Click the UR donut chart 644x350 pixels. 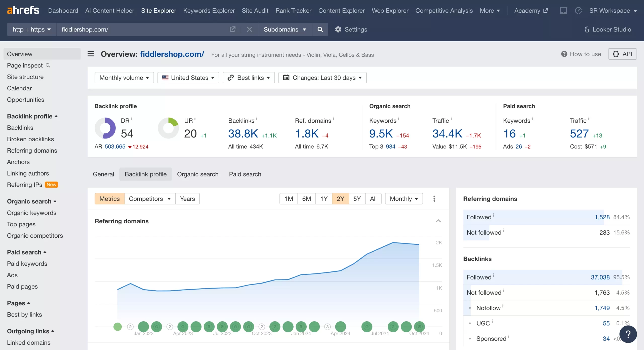pos(169,128)
